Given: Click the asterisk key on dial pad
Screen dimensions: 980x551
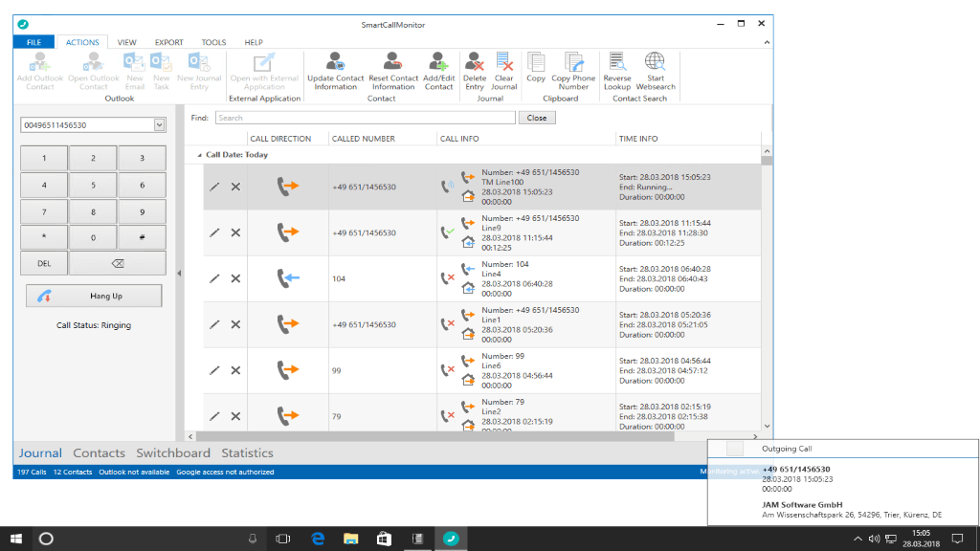Looking at the screenshot, I should click(x=44, y=237).
